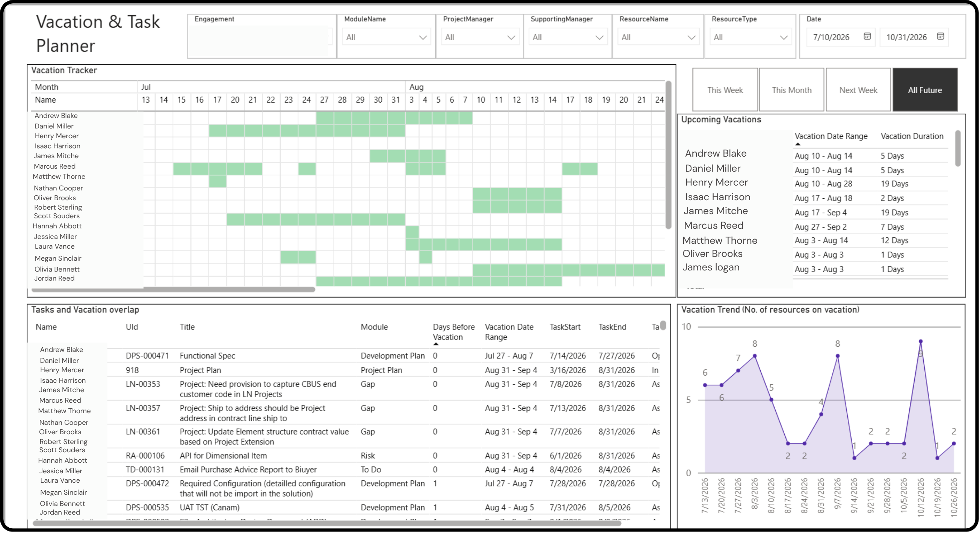Click Henry Mercer in Upcoming Vacations

(716, 182)
